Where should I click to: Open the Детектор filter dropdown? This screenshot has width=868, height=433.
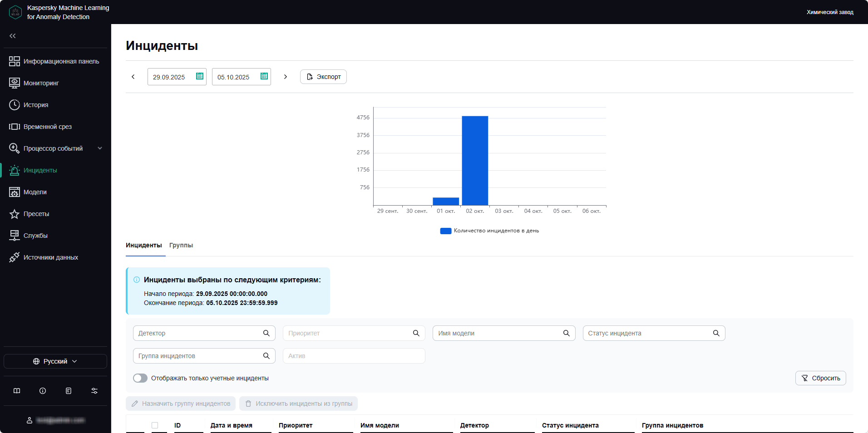pos(204,333)
